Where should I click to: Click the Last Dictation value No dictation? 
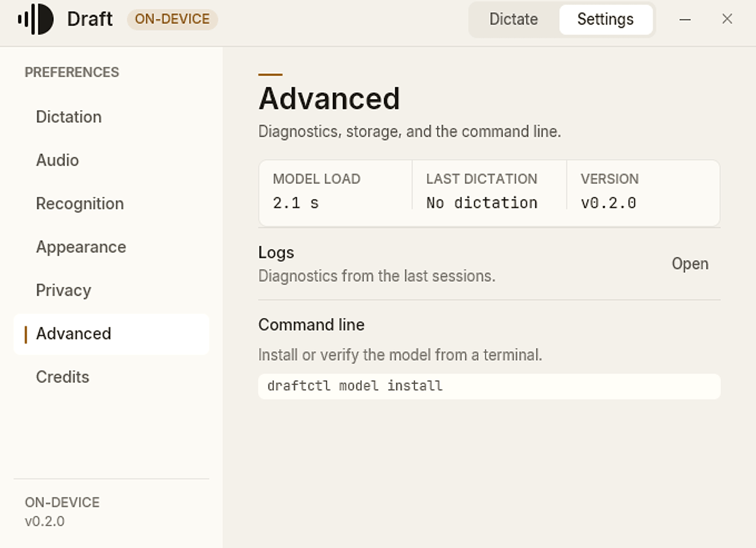[x=482, y=203]
